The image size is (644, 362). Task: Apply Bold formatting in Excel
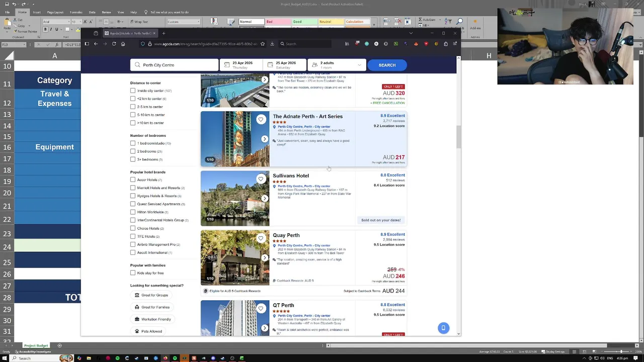(x=45, y=30)
